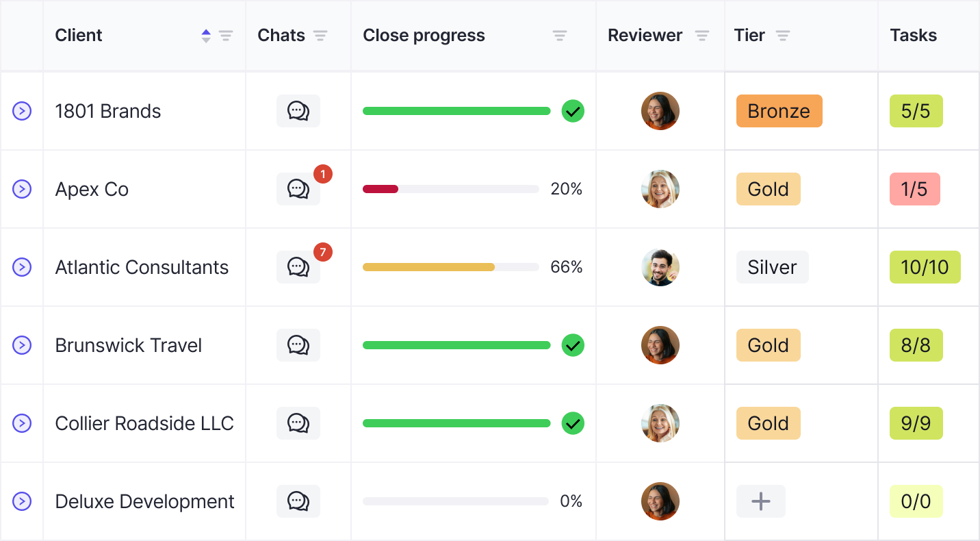This screenshot has height=541, width=980.
Task: Open Atlantic Consultants chat showing 7 notifications
Action: (x=298, y=267)
